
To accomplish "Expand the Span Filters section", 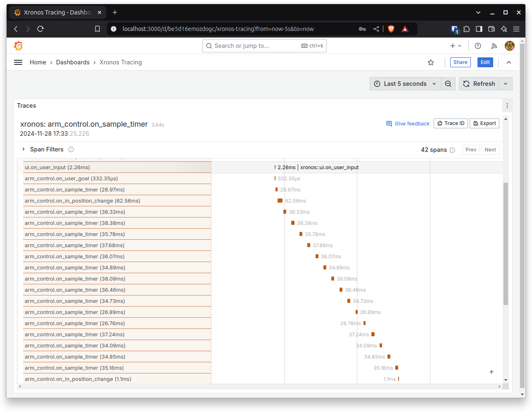I will pyautogui.click(x=24, y=149).
